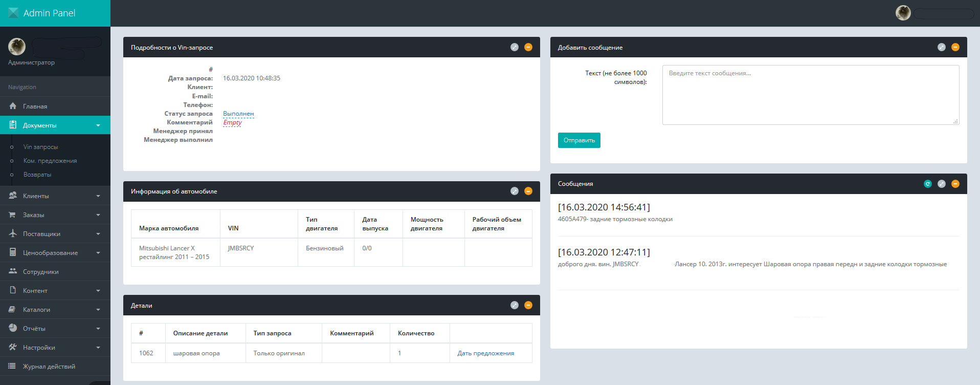Click fullscreen icon on Информация об автомобиле panel

point(515,191)
